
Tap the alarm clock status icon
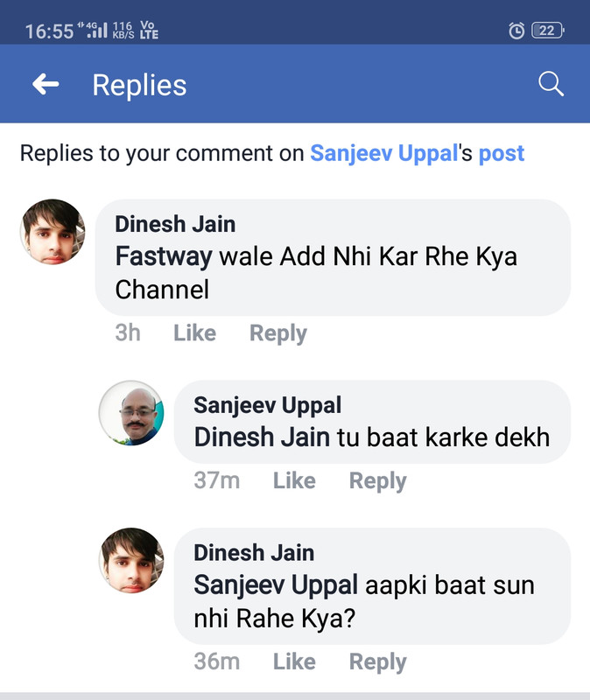click(516, 31)
